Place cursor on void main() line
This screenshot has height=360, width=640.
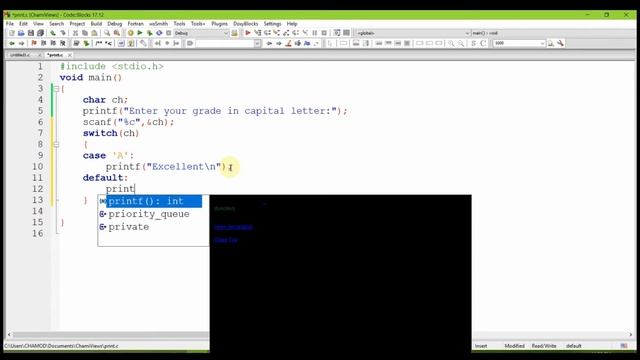click(91, 78)
